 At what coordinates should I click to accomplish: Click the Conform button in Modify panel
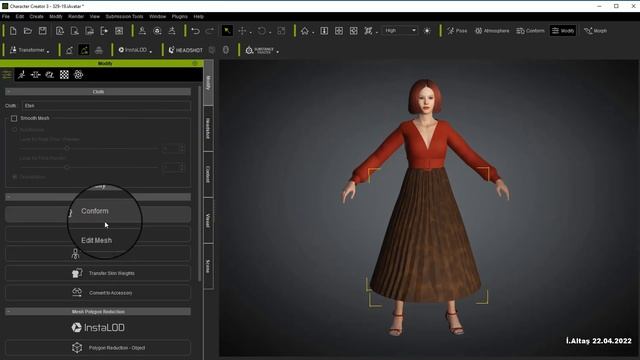pos(98,214)
